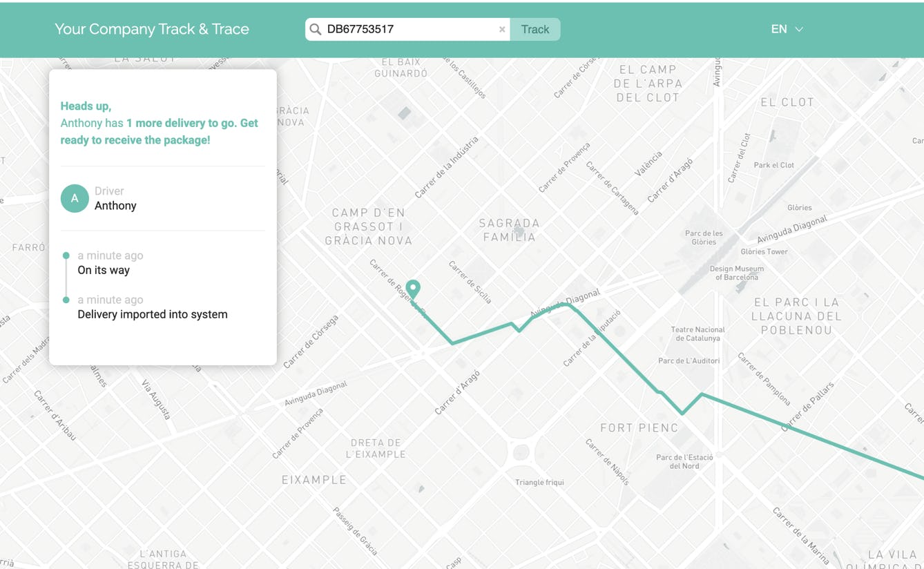The height and width of the screenshot is (569, 924).
Task: Click the driver avatar circle with A
Action: (75, 198)
